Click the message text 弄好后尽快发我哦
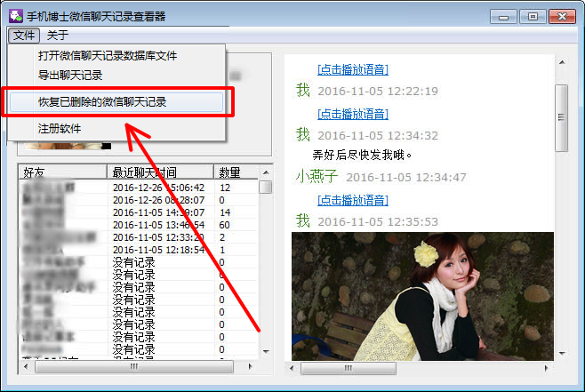This screenshot has height=392, width=585. click(x=362, y=155)
